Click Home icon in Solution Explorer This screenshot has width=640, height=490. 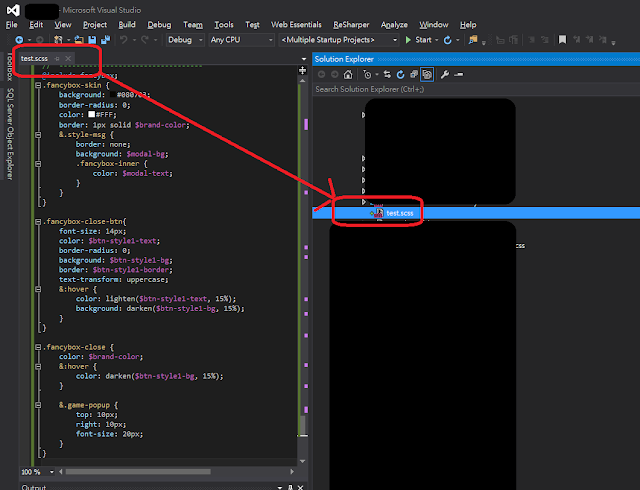pyautogui.click(x=348, y=74)
